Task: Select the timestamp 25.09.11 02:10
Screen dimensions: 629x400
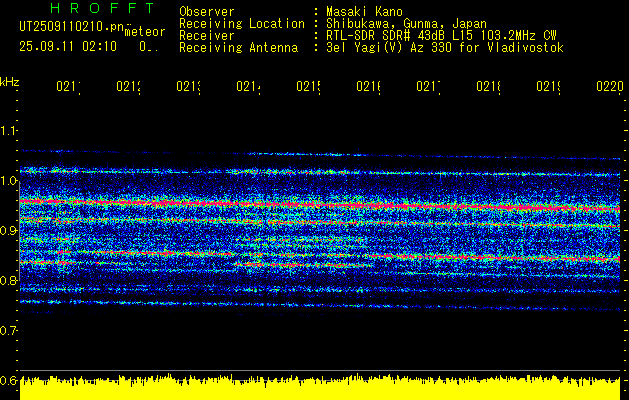Action: (x=68, y=47)
